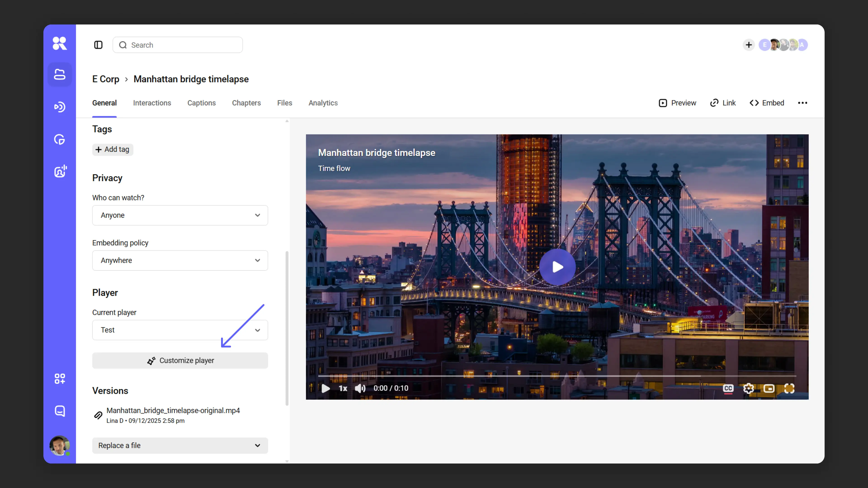Click the paperclip icon beside original file
Screen dimensions: 868x488
98,415
